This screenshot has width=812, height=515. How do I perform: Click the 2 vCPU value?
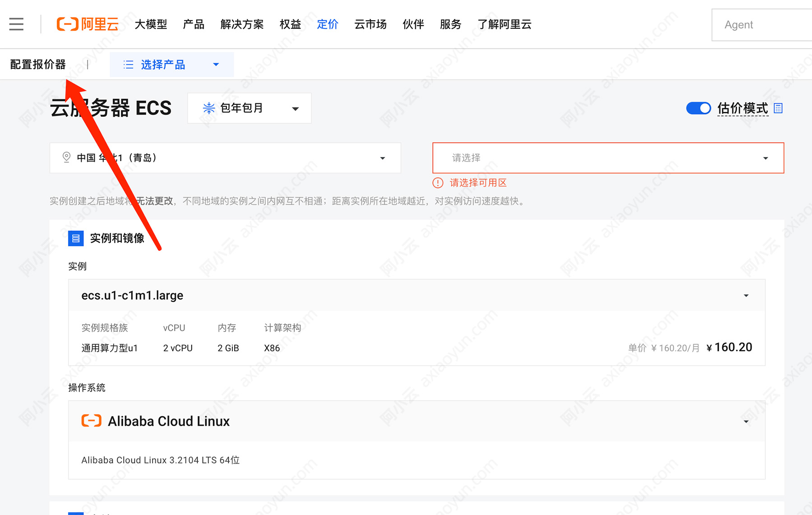pyautogui.click(x=178, y=348)
